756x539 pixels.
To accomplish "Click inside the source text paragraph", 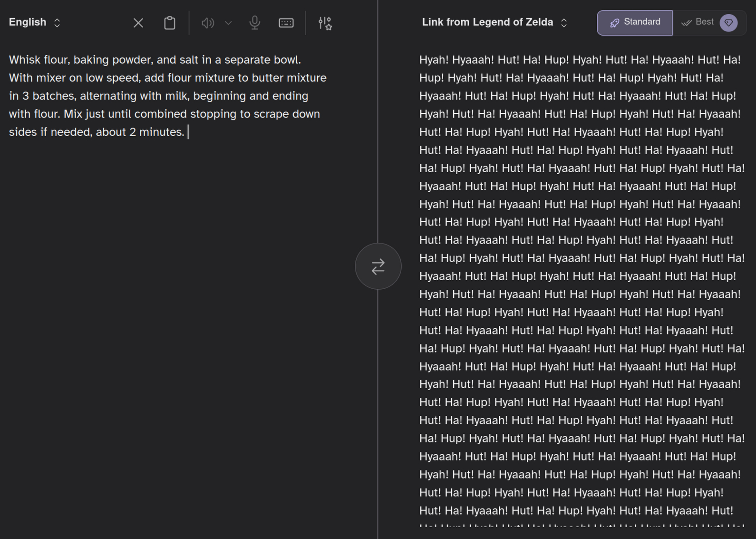I will click(166, 96).
